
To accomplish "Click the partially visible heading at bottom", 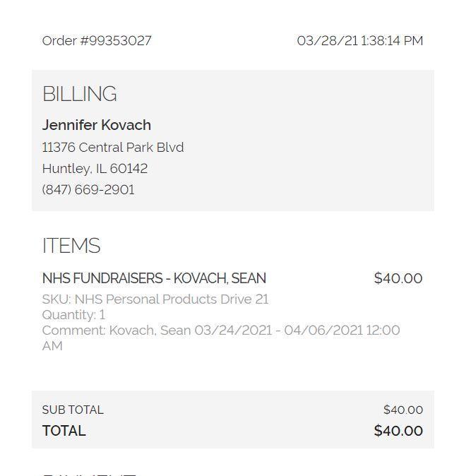I will click(x=89, y=472).
